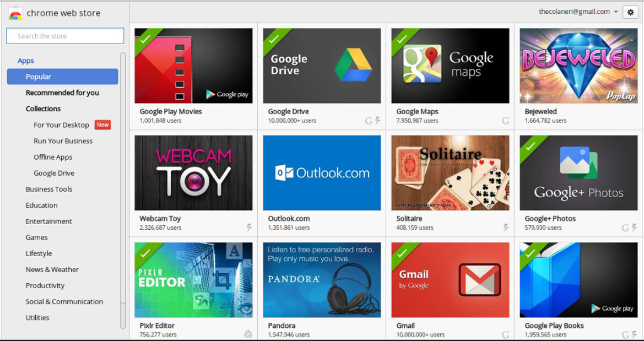Screen dimensions: 644x341
Task: Open the Outlook.com thumbnail
Action: (x=322, y=173)
